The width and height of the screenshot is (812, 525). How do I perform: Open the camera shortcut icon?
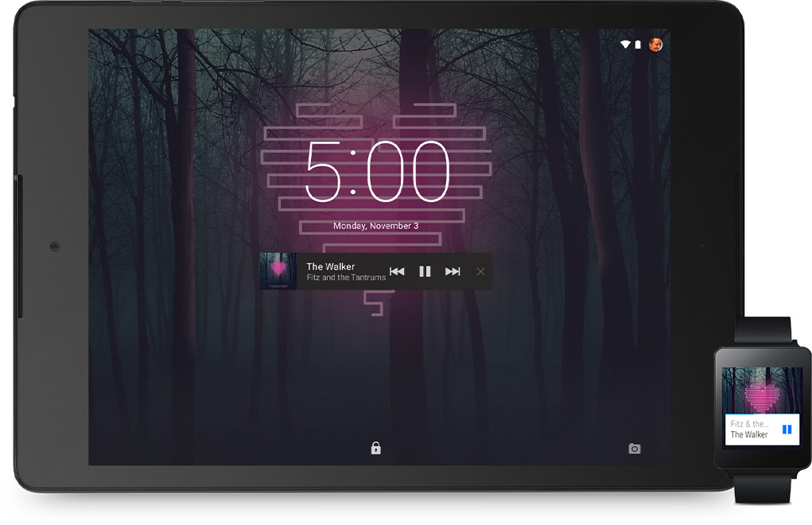coord(634,449)
